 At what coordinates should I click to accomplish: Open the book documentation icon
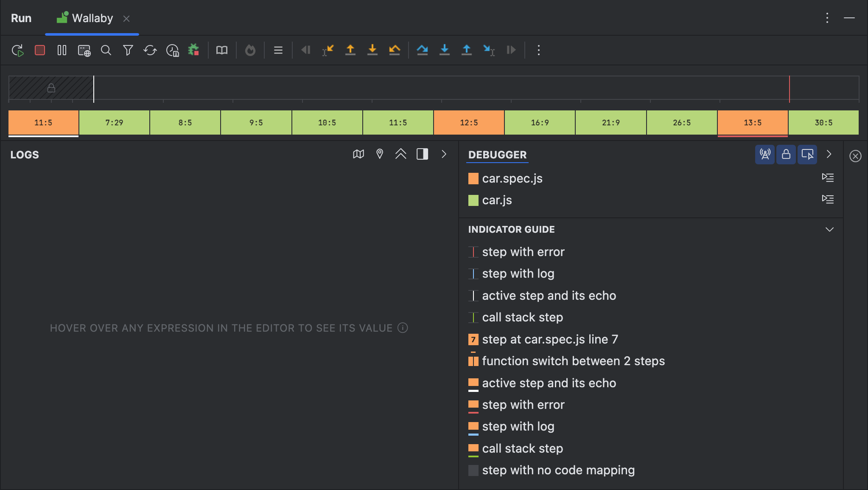[x=222, y=50]
